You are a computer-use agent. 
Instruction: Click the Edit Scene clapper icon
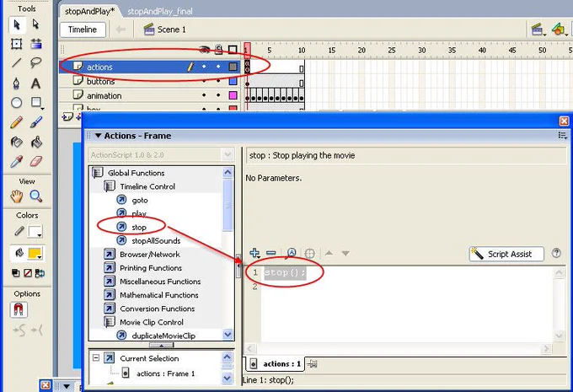538,30
